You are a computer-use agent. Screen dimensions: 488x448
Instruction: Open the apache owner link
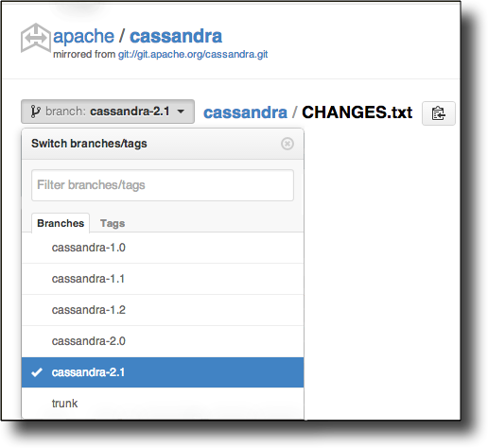[x=83, y=36]
